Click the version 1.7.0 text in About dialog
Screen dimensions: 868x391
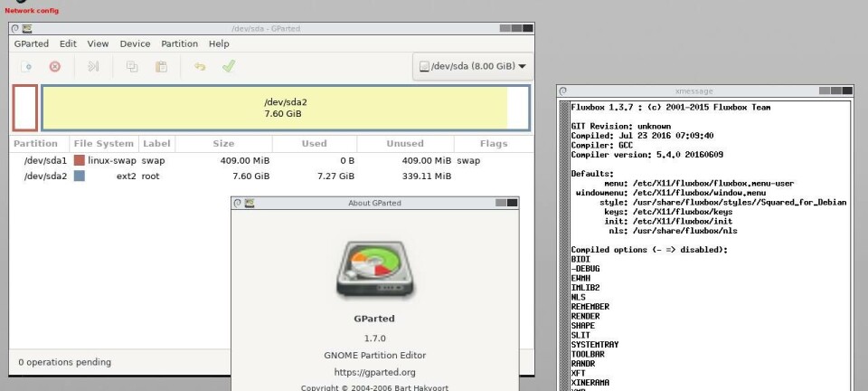tap(374, 339)
